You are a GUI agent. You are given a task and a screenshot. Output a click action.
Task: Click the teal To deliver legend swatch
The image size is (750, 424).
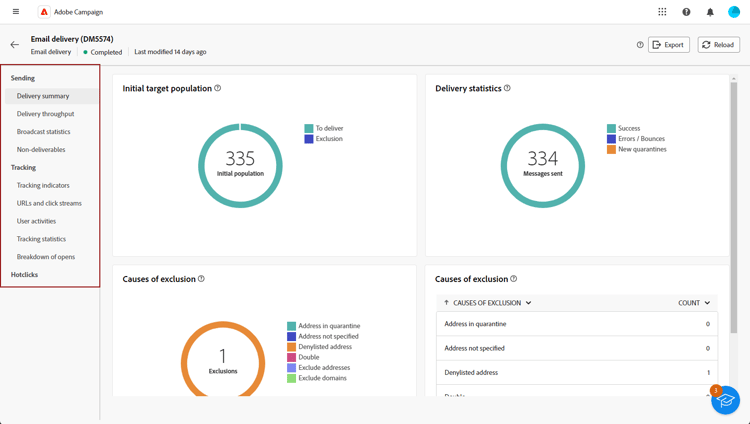click(309, 128)
